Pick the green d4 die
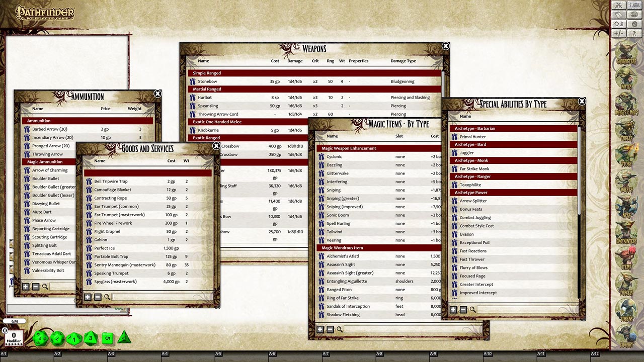The image size is (644, 362). (x=124, y=337)
